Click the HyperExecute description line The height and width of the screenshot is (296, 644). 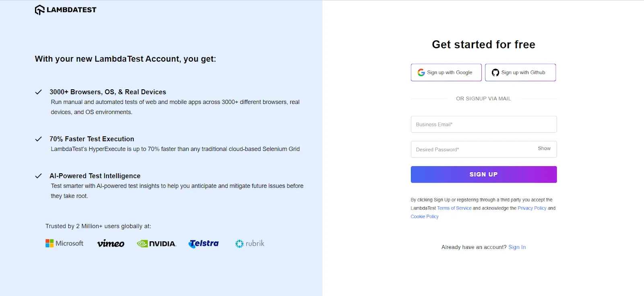point(175,149)
